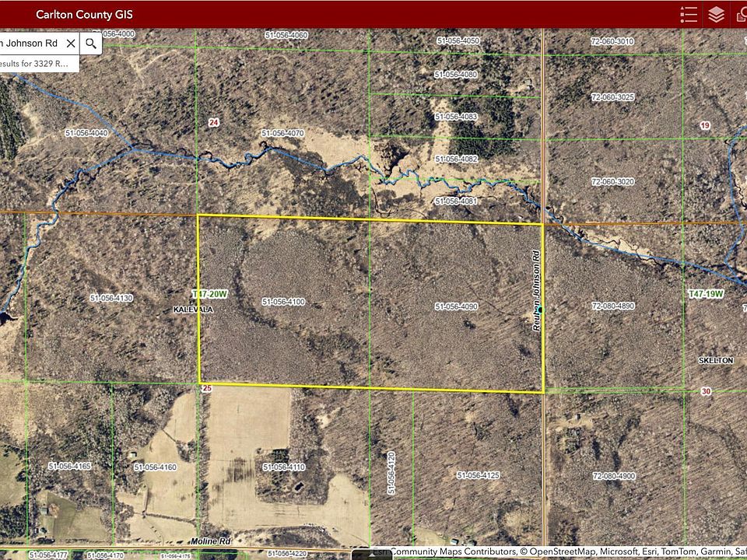Click parcel label 51-056-4060
This screenshot has width=747, height=560.
coord(286,35)
